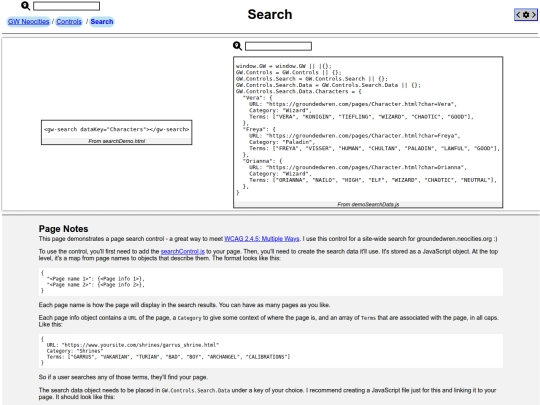
Task: Open the GW Neocities breadcrumb link
Action: 29,22
